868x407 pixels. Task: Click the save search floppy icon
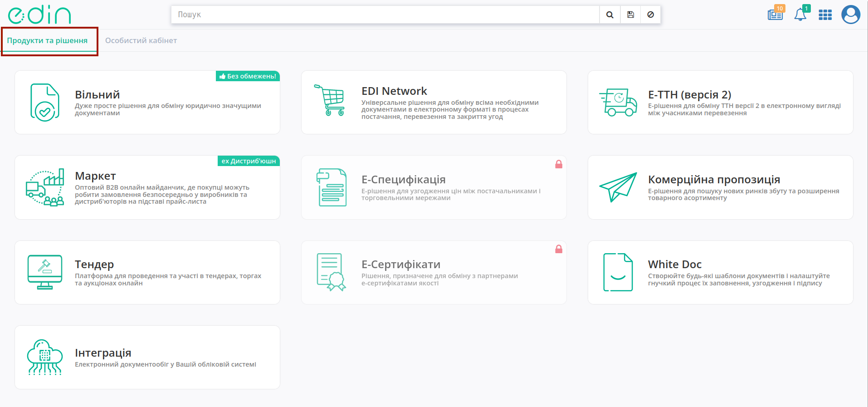point(630,15)
